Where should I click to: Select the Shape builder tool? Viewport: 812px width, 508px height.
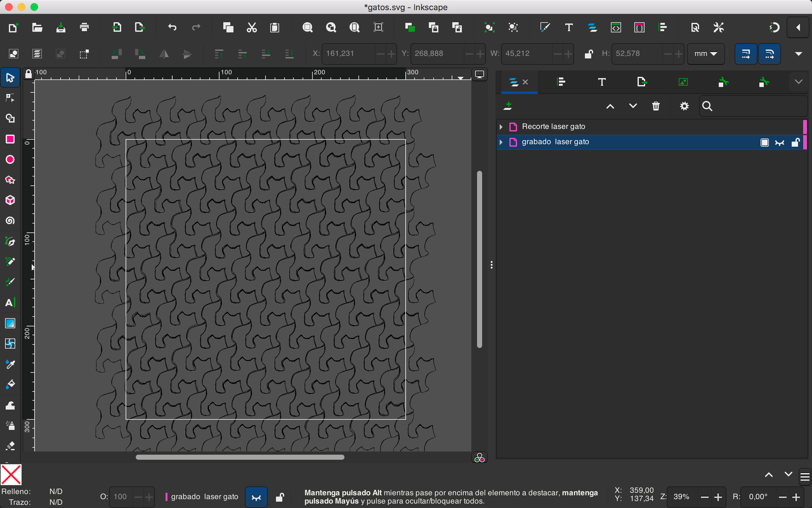[10, 119]
